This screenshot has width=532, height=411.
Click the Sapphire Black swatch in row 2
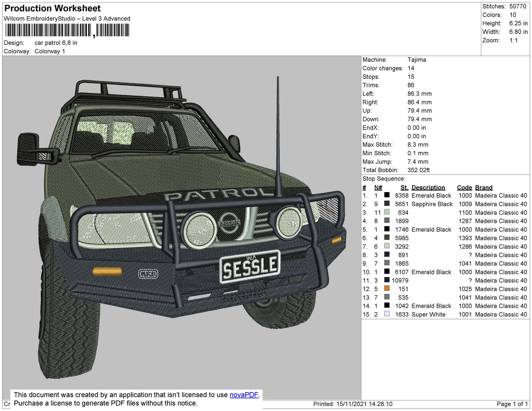[387, 203]
